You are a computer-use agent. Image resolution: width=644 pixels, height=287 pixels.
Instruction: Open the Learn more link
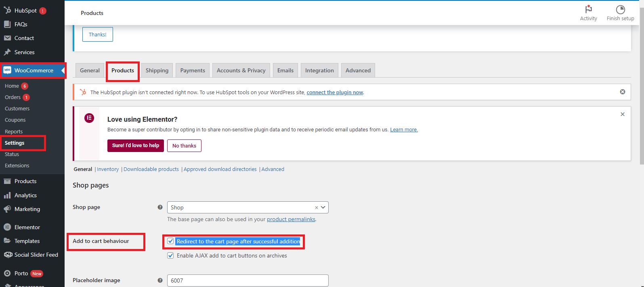tap(404, 130)
